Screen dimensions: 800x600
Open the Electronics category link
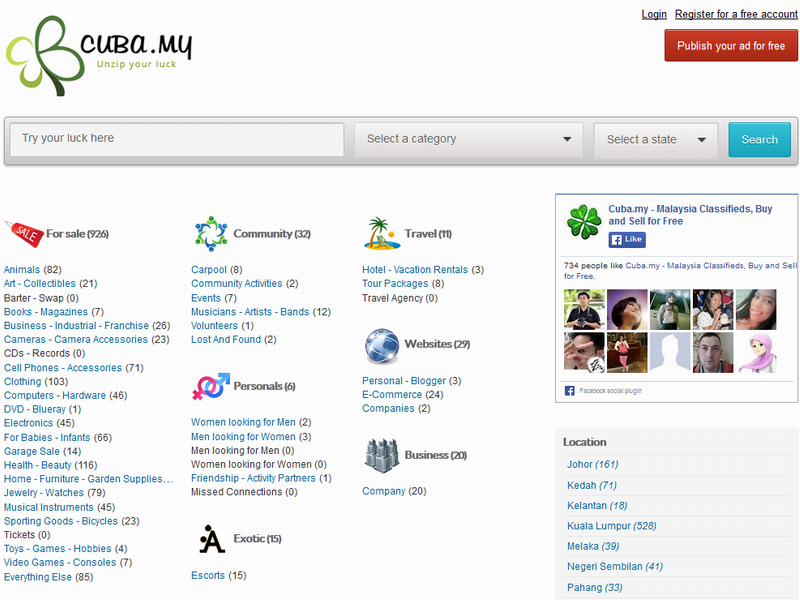[x=29, y=423]
